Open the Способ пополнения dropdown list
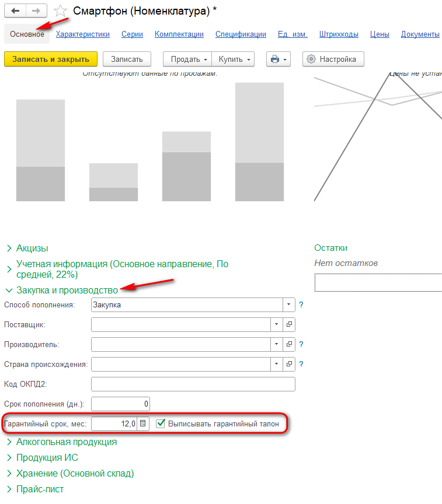442x504 pixels. (289, 304)
